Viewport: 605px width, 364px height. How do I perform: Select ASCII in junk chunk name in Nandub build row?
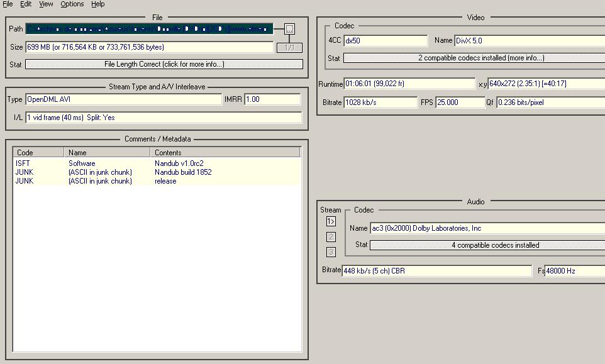(x=101, y=172)
